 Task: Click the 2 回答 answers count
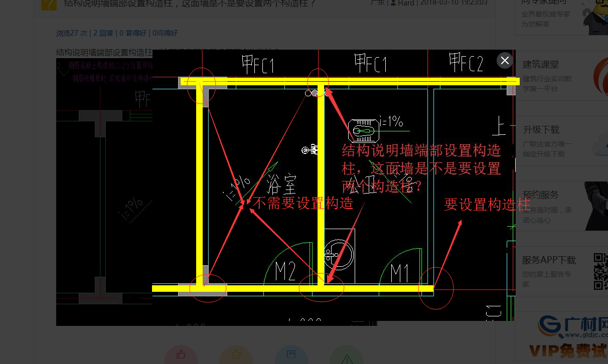tap(103, 33)
